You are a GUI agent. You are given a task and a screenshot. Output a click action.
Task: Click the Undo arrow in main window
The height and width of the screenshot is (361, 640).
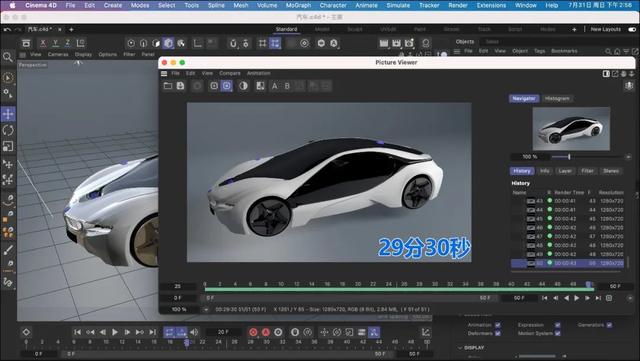pos(7,29)
